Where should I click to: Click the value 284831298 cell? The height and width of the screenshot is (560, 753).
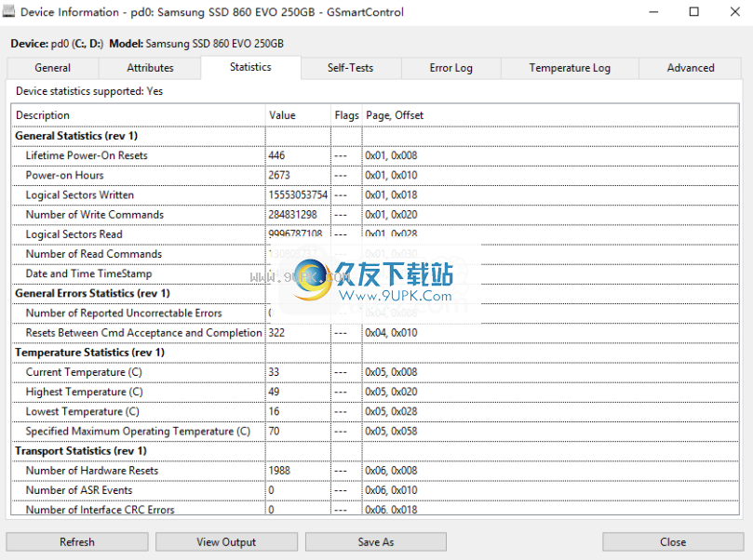pos(298,215)
